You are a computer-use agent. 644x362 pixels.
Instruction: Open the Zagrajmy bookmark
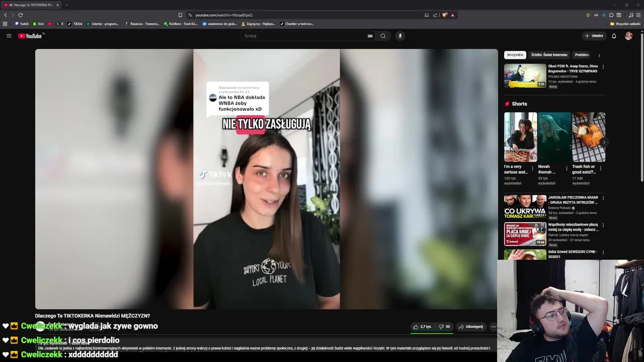click(259, 24)
